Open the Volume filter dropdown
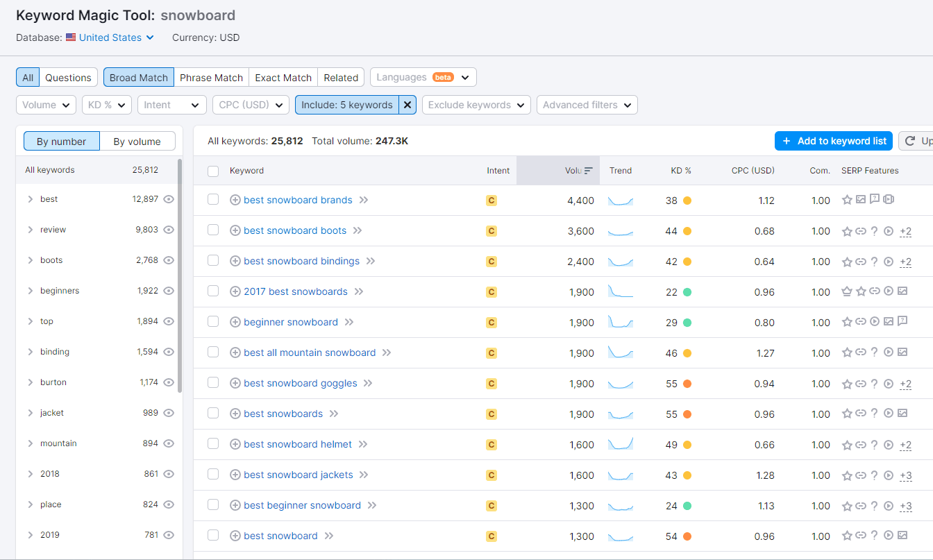Viewport: 933px width, 560px height. tap(46, 104)
